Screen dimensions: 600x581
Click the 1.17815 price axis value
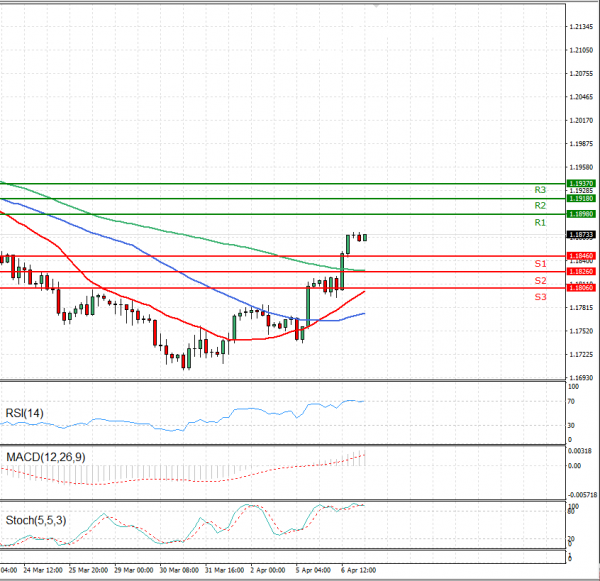(x=581, y=307)
